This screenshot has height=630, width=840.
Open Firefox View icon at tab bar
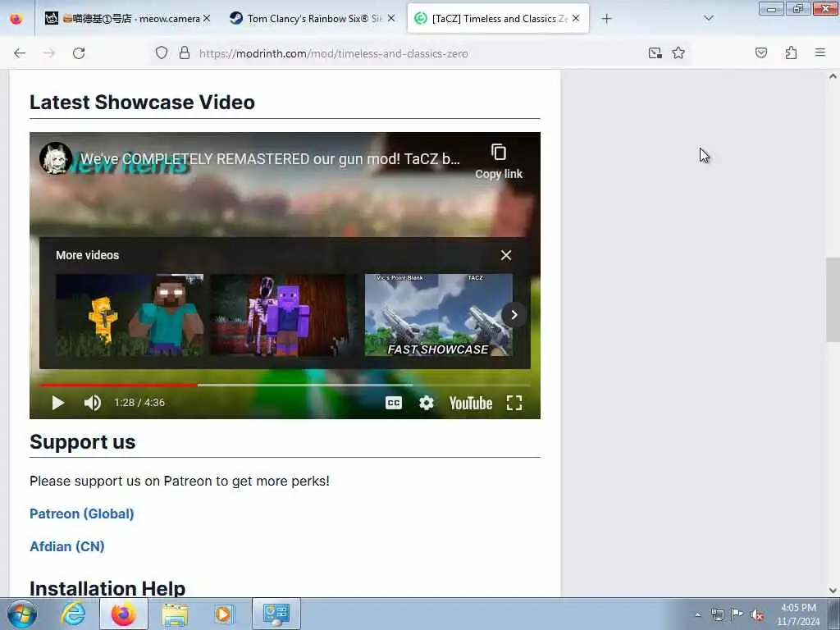coord(16,19)
